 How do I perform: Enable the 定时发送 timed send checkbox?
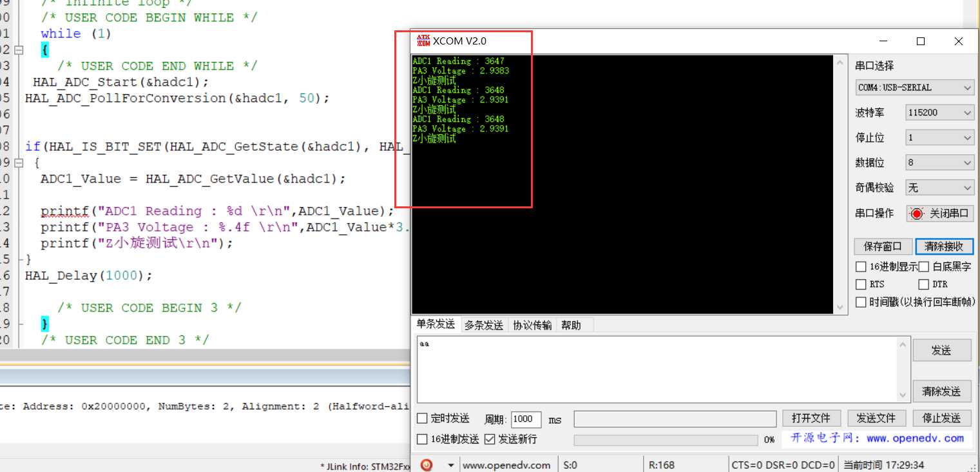click(x=422, y=418)
